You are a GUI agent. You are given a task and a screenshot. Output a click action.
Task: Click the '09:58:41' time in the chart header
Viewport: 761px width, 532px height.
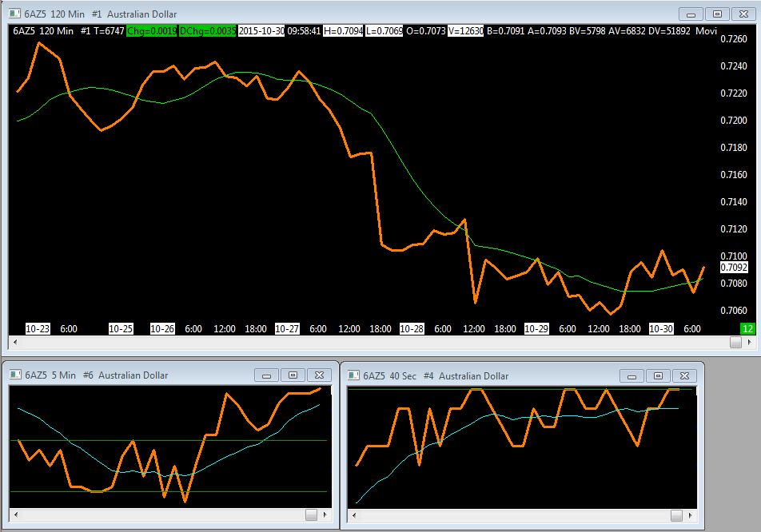point(304,31)
